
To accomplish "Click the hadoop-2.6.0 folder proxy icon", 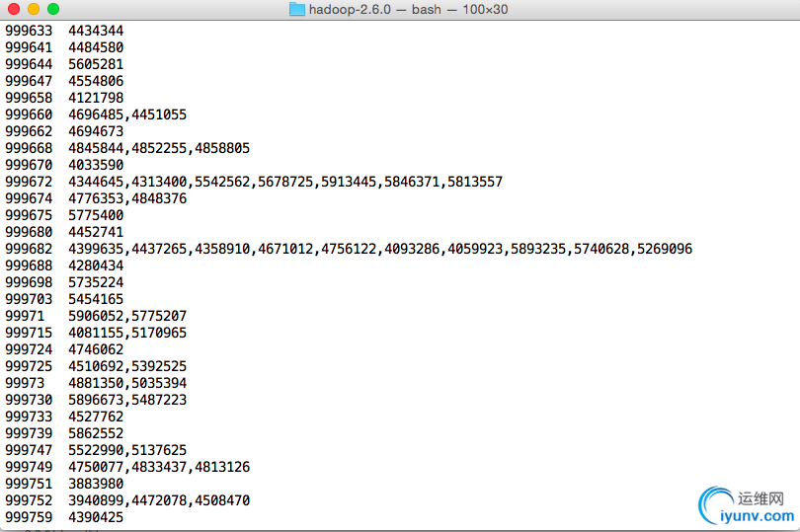I will 297,9.
